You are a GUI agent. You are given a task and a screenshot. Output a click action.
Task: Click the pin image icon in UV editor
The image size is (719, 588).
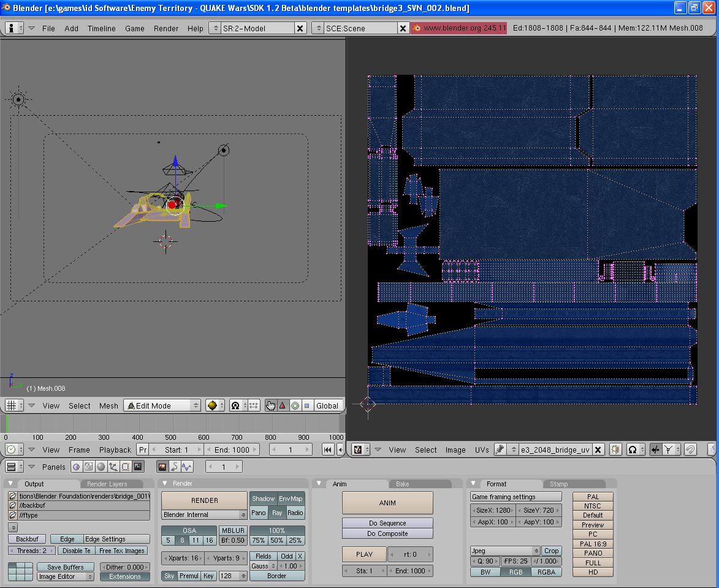click(500, 450)
